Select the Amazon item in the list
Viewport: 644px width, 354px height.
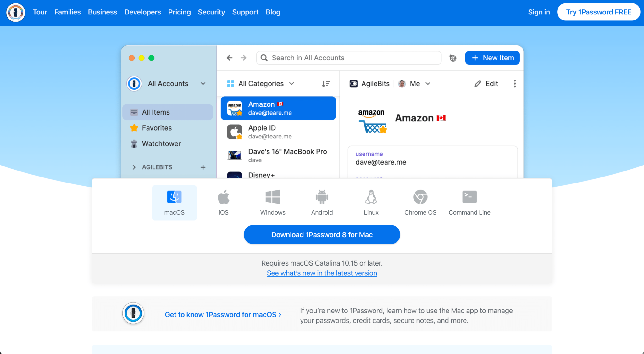pyautogui.click(x=278, y=108)
